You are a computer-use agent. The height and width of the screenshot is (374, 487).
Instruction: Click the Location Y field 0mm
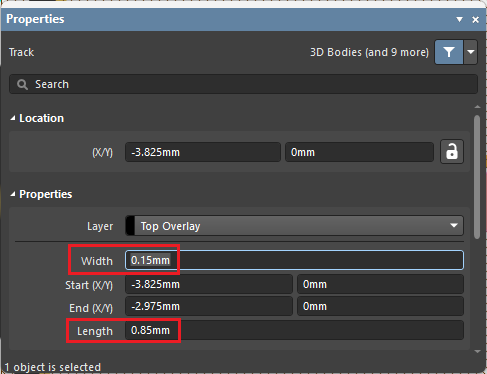(x=359, y=152)
